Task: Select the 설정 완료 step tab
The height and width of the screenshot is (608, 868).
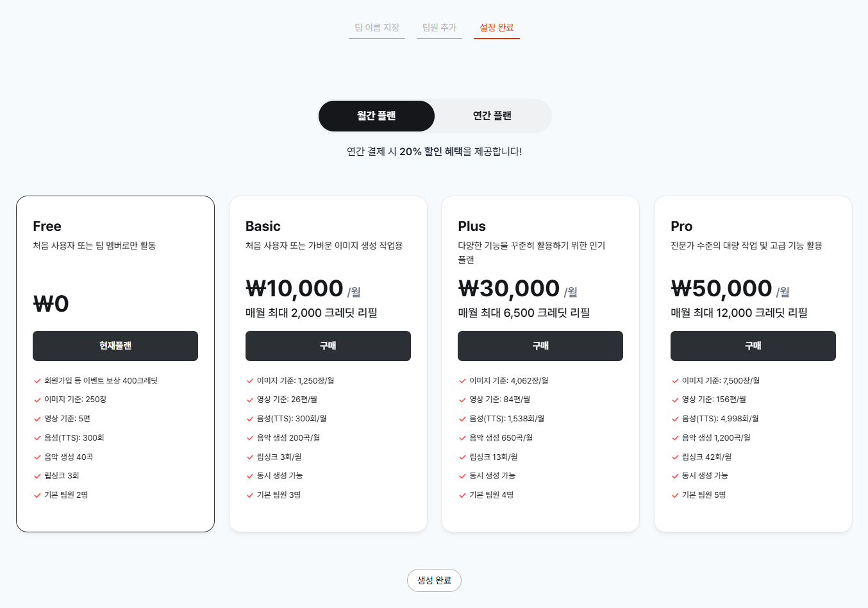Action: click(497, 28)
